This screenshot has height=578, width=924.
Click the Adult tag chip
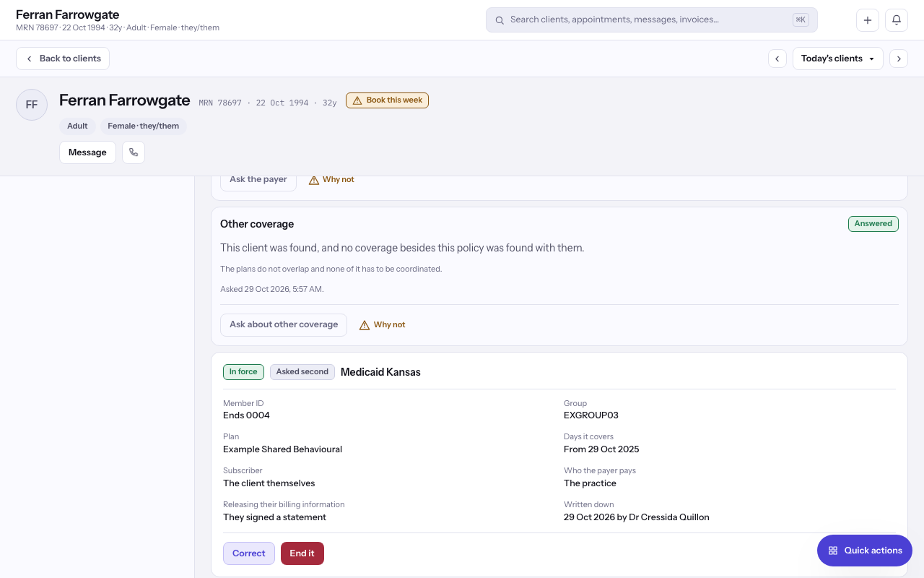pos(77,126)
